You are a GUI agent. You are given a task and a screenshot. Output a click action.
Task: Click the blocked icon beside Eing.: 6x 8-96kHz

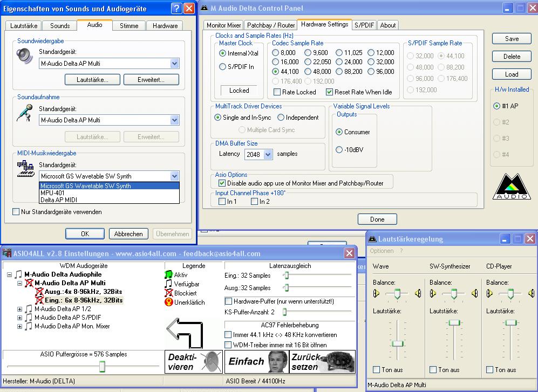tap(39, 300)
